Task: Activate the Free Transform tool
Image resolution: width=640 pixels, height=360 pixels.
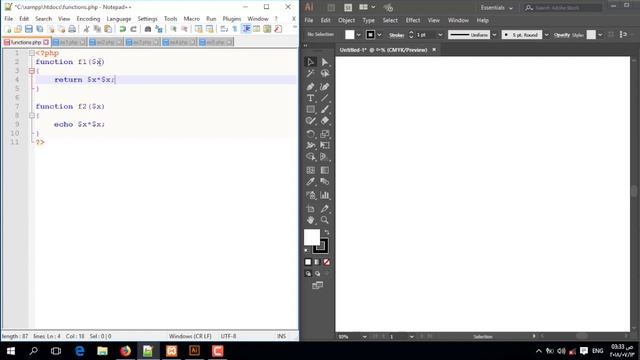Action: (324, 145)
